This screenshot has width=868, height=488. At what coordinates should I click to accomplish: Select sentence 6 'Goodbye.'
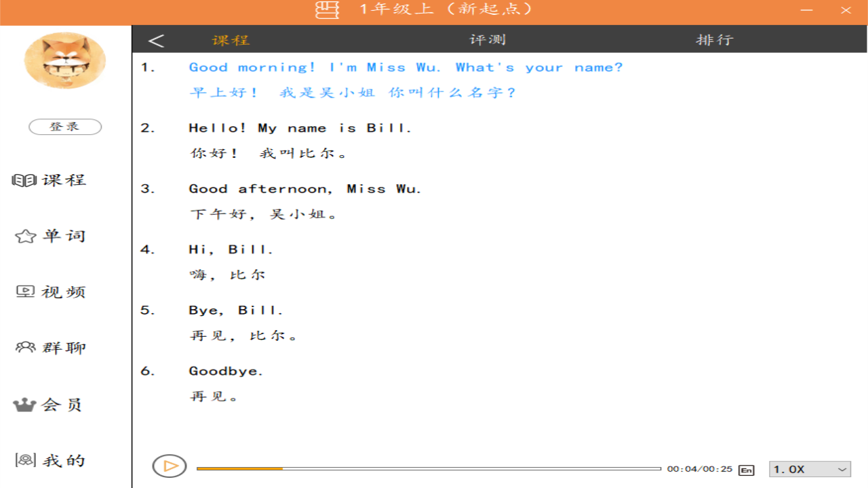pos(226,371)
